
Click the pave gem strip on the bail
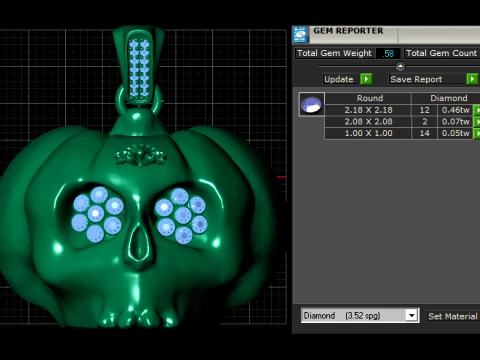(139, 68)
